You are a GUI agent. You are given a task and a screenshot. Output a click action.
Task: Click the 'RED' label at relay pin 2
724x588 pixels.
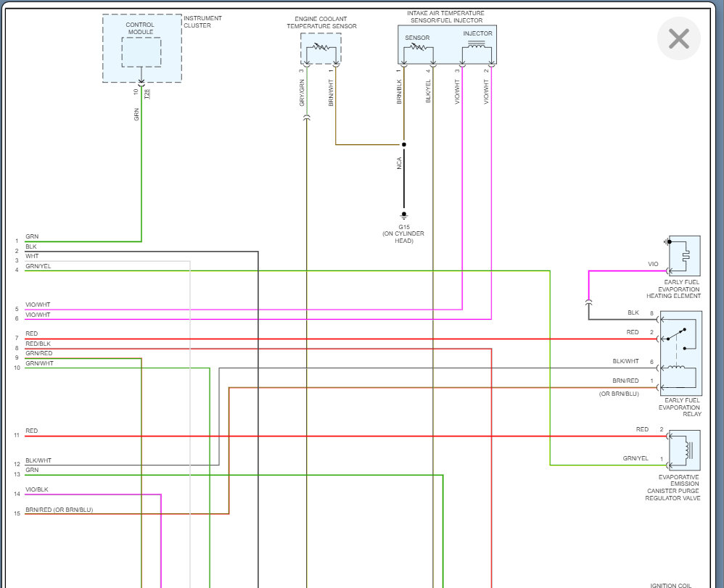point(633,332)
